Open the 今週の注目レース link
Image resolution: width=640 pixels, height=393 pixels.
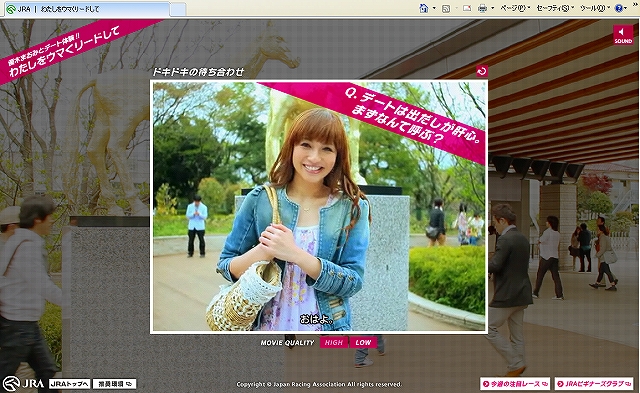pos(515,384)
